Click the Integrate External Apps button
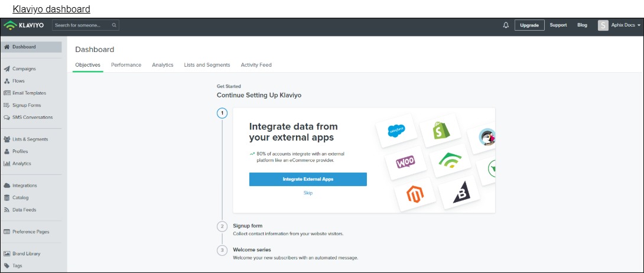 308,179
